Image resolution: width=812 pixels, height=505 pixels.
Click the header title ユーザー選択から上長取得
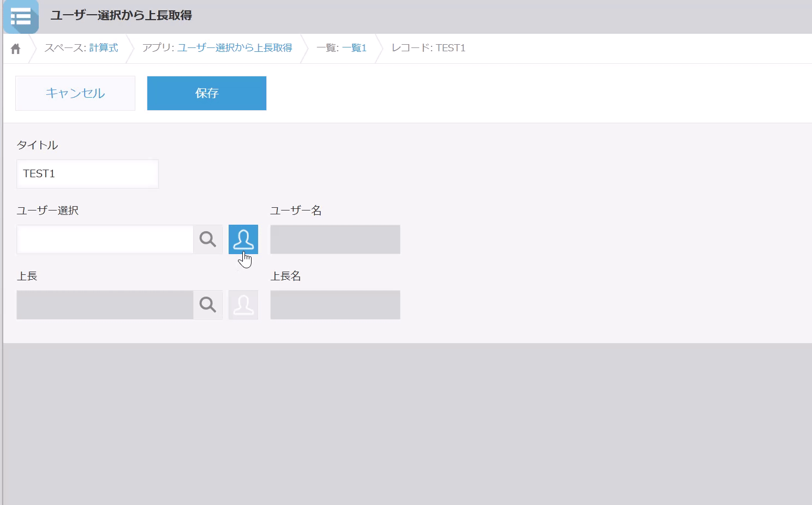tap(121, 15)
